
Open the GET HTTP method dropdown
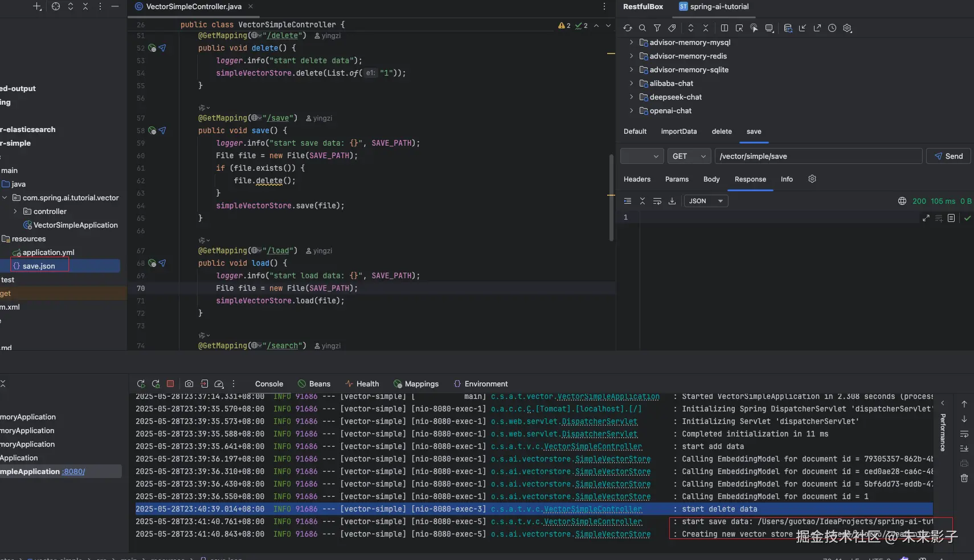689,156
